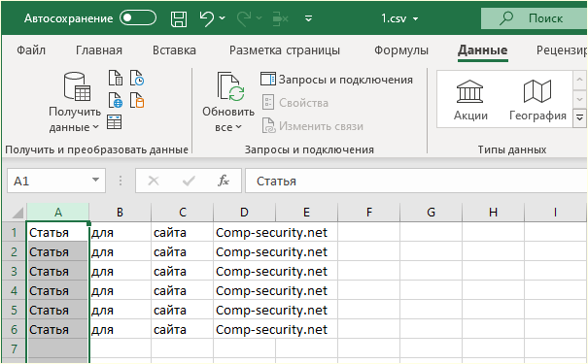The image size is (588, 364).
Task: Cancel the formula bar entry
Action: point(153,181)
